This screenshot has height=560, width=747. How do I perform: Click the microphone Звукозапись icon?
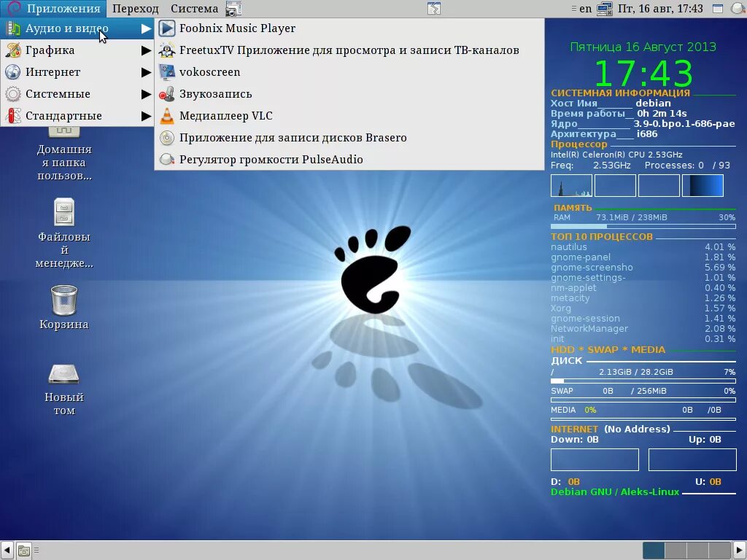[x=167, y=94]
